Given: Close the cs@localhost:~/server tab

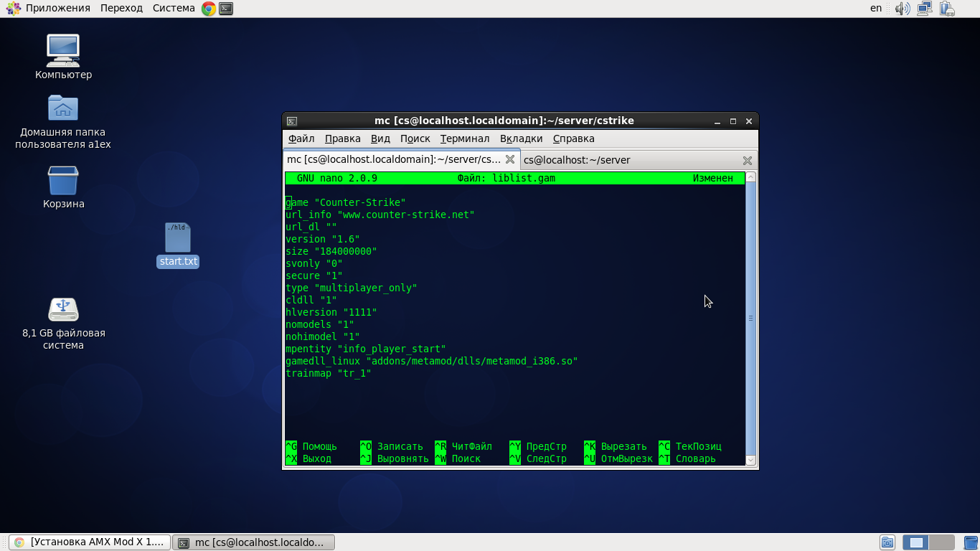Looking at the screenshot, I should coord(747,160).
